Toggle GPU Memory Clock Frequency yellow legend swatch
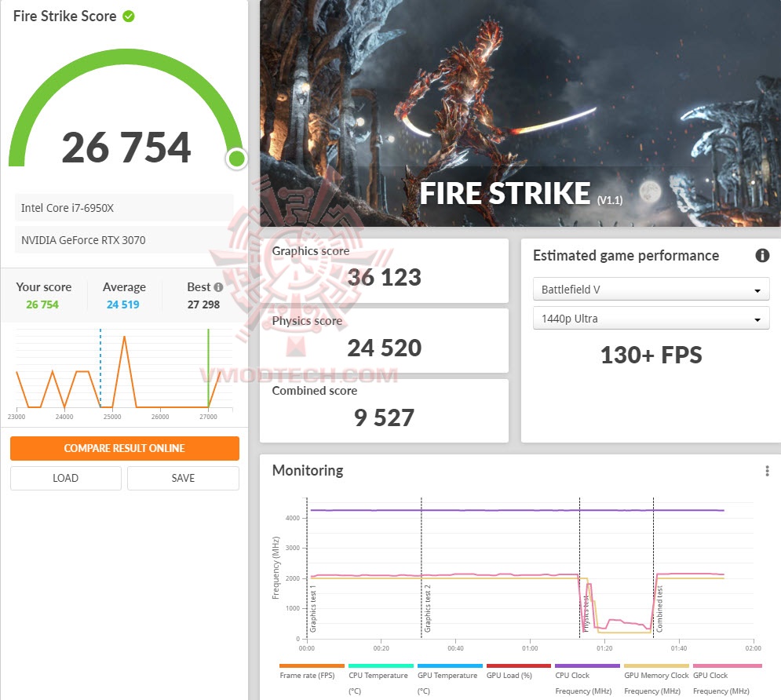 click(x=656, y=665)
